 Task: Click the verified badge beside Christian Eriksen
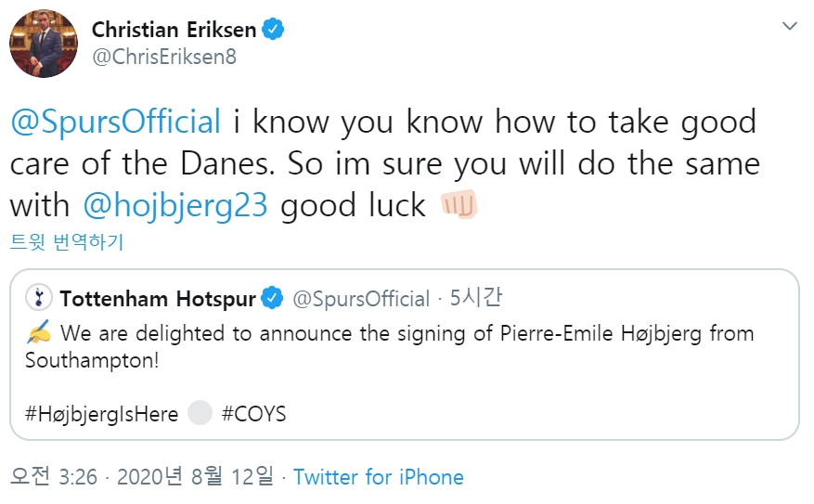[272, 30]
